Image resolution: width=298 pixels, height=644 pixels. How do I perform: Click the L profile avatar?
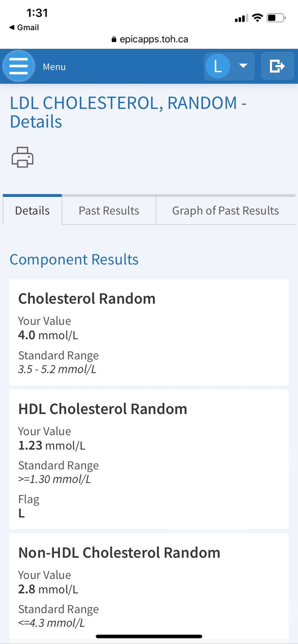click(218, 66)
